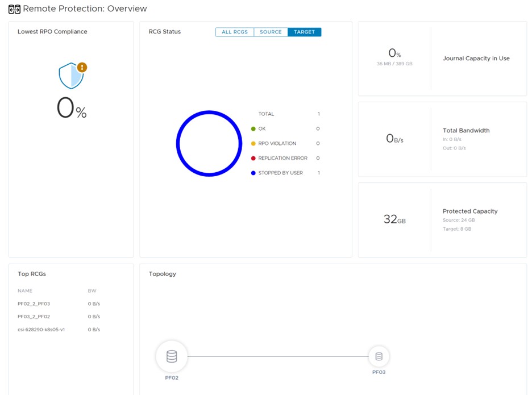Viewport: 532px width, 395px height.
Task: Select the PF02 system node icon
Action: point(172,356)
